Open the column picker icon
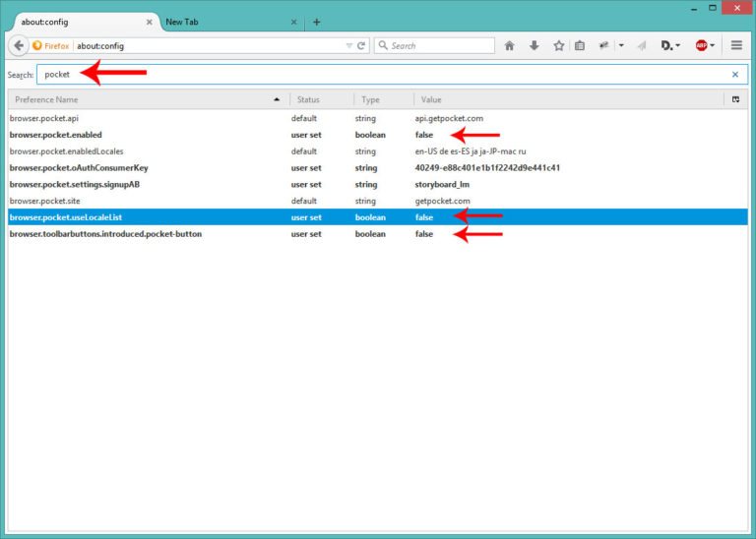This screenshot has width=756, height=539. [x=735, y=99]
